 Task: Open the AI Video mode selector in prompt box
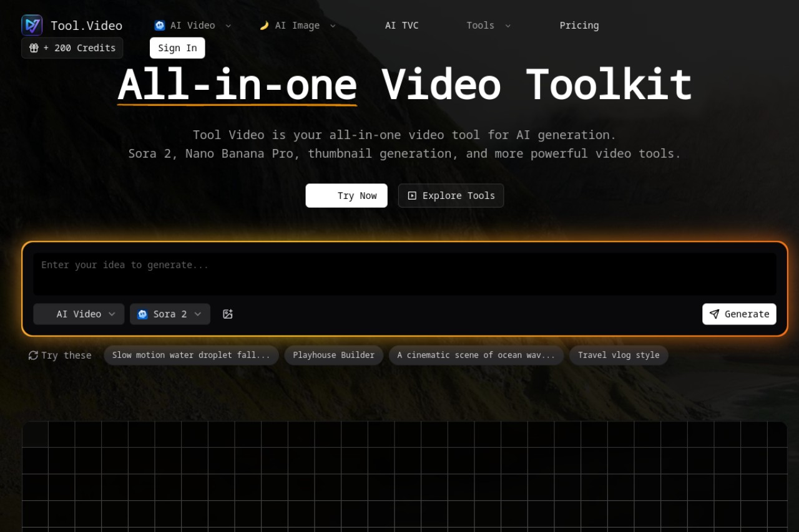tap(79, 314)
